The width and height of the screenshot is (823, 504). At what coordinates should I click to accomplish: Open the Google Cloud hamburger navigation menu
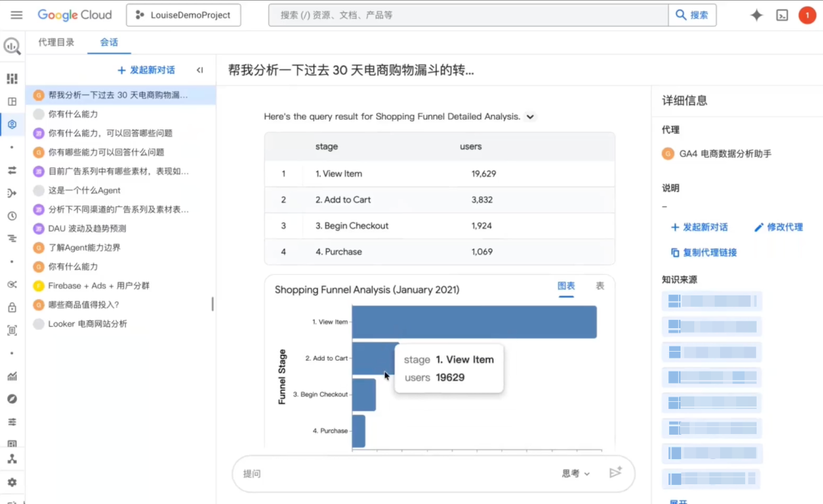[x=16, y=14]
